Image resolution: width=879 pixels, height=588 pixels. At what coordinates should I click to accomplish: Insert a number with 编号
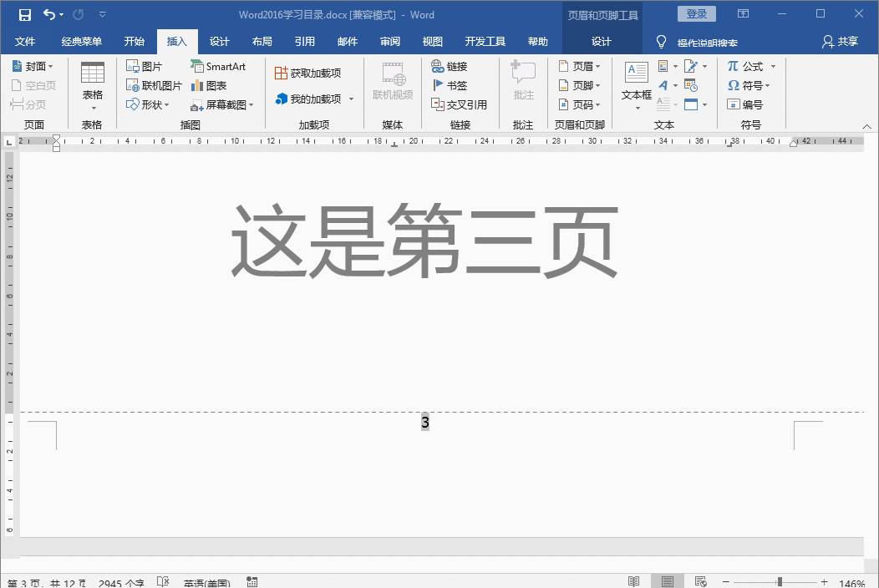pos(744,104)
